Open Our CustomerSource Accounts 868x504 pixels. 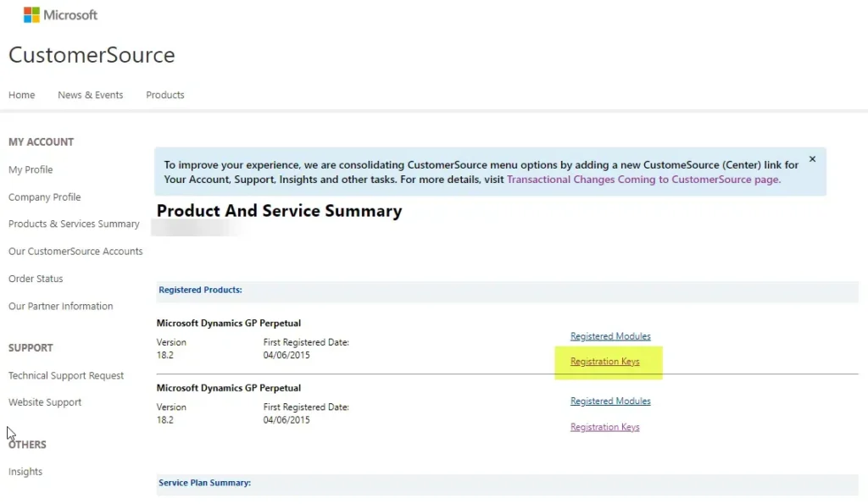point(75,251)
